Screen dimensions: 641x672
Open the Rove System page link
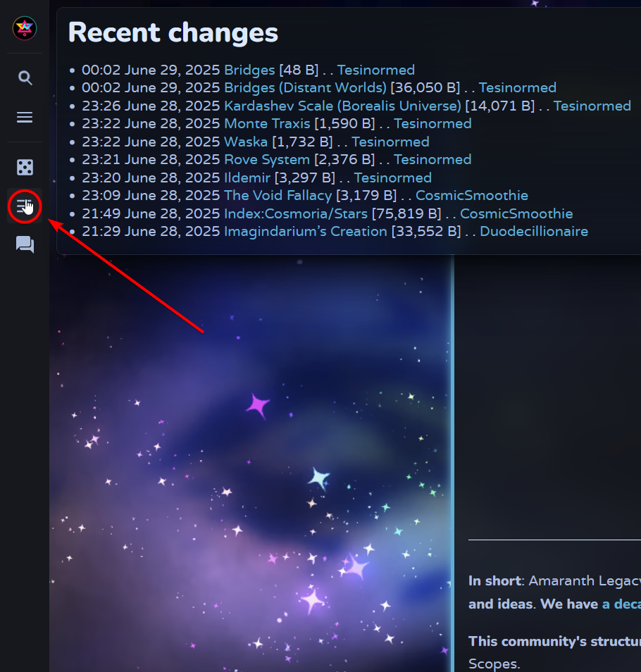tap(266, 160)
